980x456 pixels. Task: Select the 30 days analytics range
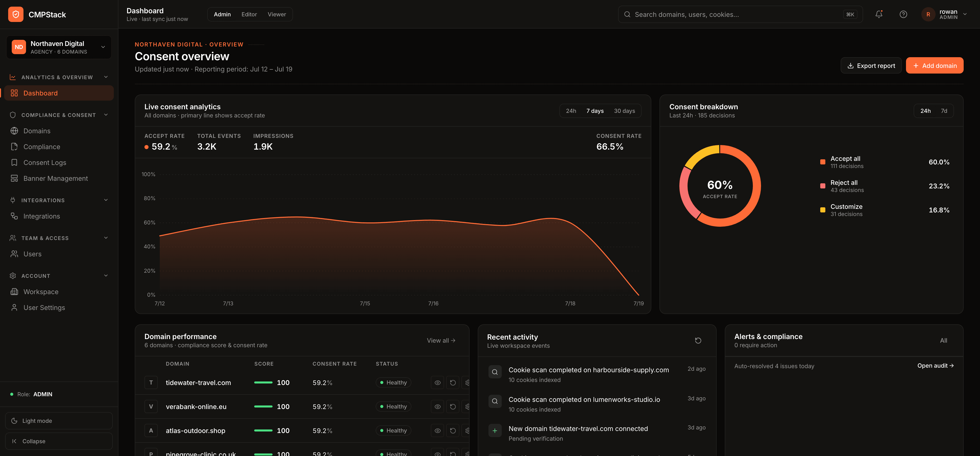[624, 111]
